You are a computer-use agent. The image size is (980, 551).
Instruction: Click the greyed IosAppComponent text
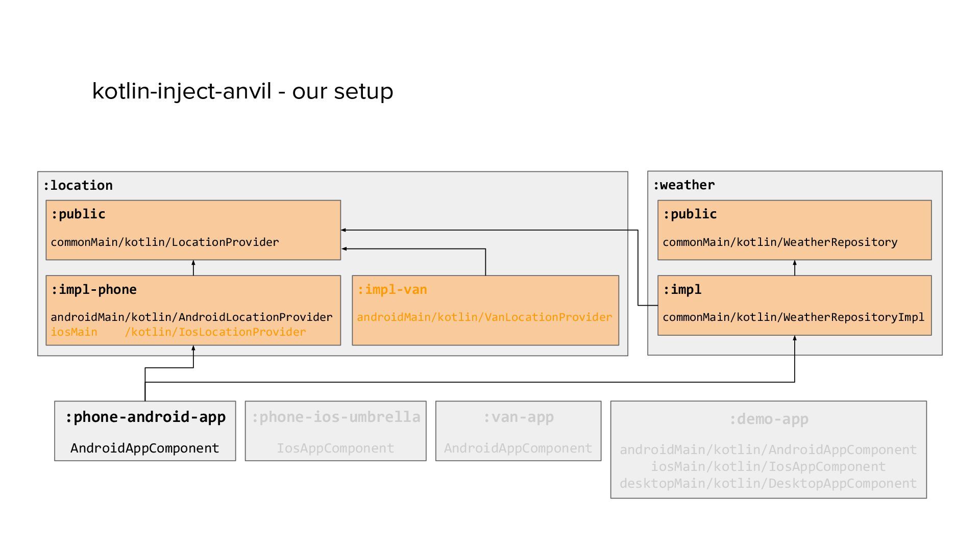pos(335,448)
